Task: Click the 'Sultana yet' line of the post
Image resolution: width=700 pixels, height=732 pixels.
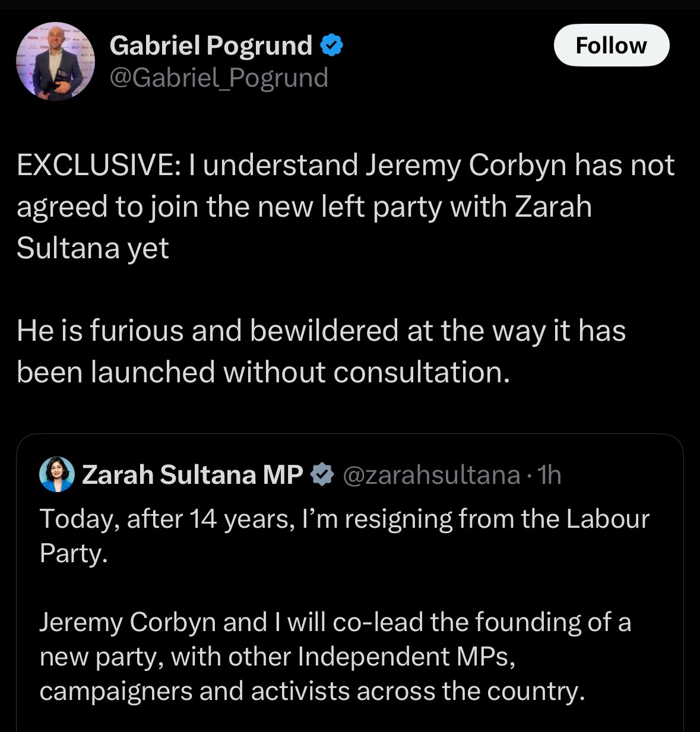Action: tap(93, 248)
